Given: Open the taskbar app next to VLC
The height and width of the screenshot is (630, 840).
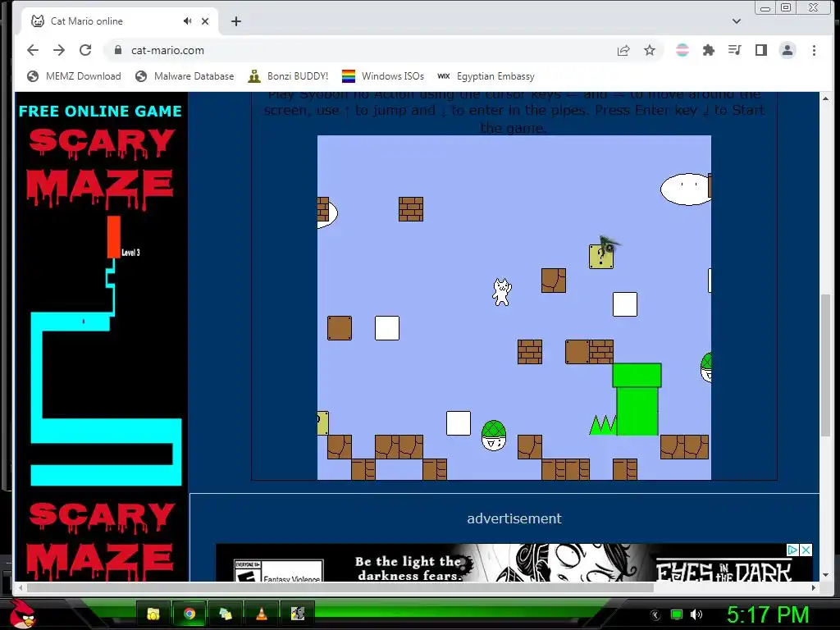Looking at the screenshot, I should click(297, 614).
